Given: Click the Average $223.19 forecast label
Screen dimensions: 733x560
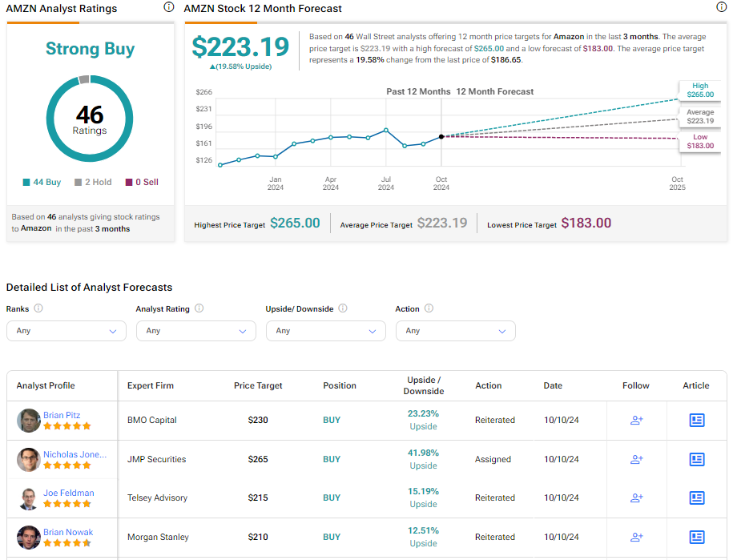Looking at the screenshot, I should pos(700,116).
